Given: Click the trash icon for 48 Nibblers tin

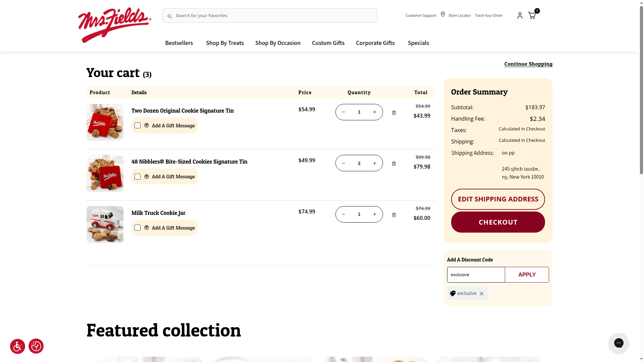Looking at the screenshot, I should [394, 164].
